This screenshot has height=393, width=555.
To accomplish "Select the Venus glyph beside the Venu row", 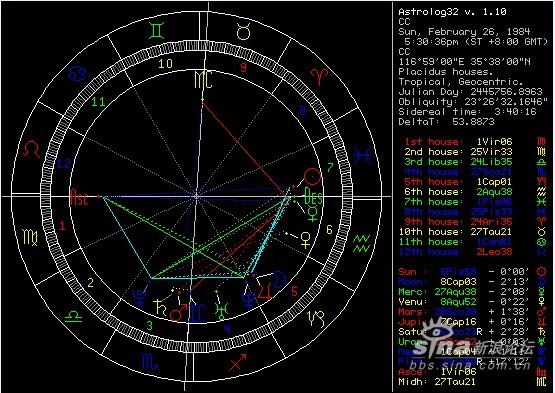I will (x=542, y=302).
